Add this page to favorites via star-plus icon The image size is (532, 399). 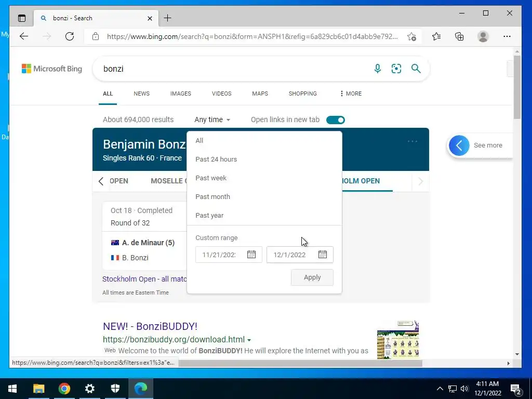(x=411, y=36)
